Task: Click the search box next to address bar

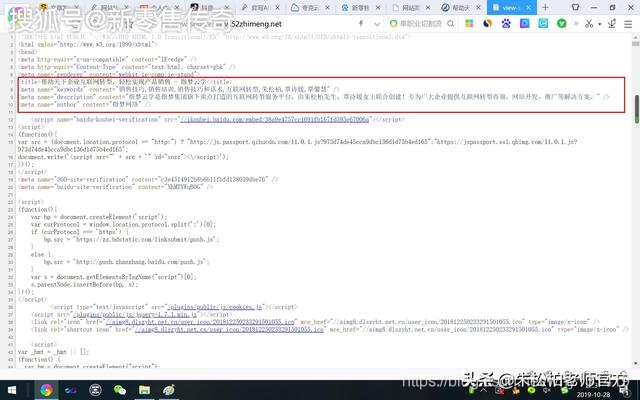Action: point(421,24)
